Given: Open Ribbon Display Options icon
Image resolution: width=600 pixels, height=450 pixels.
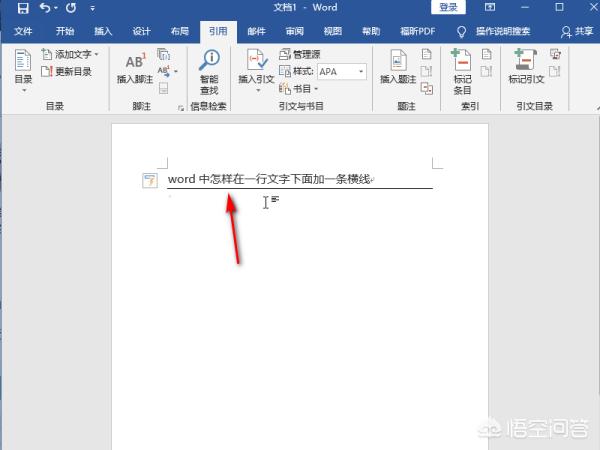Looking at the screenshot, I should pyautogui.click(x=490, y=7).
